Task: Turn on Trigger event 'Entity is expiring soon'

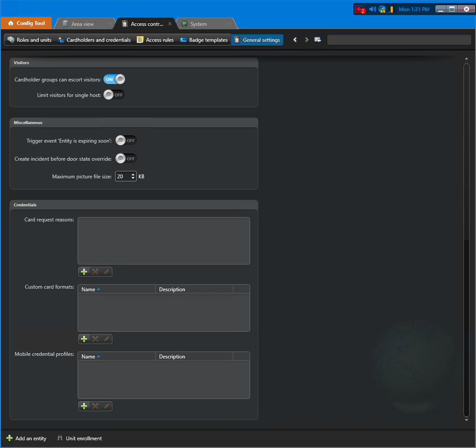Action: 125,140
